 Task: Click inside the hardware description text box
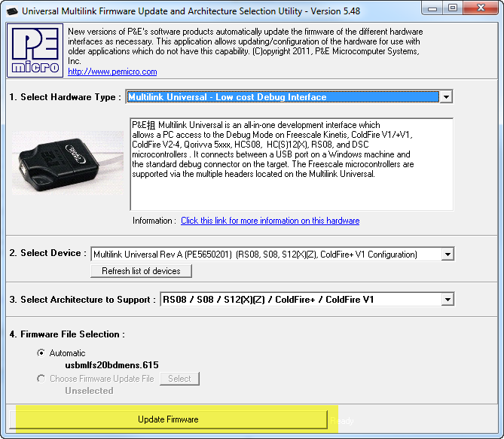tap(292, 164)
